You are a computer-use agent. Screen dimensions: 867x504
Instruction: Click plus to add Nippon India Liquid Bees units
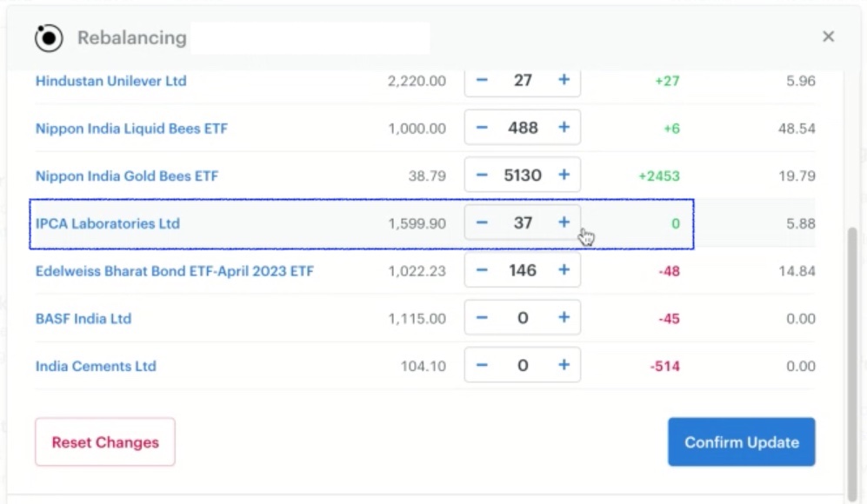(564, 127)
